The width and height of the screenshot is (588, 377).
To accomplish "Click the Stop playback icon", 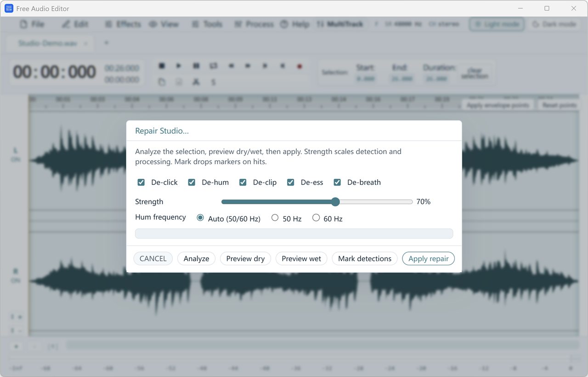I will pos(162,66).
